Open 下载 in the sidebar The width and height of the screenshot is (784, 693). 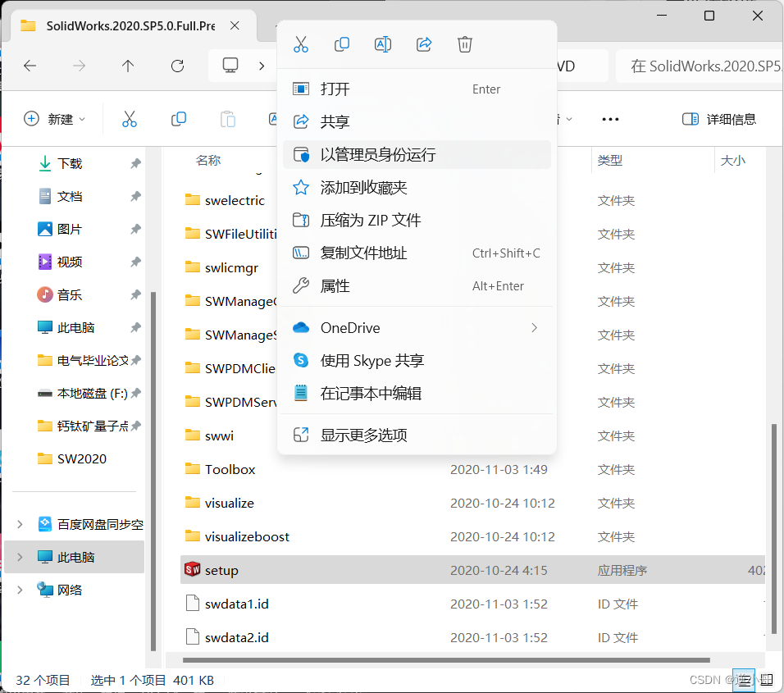point(69,163)
